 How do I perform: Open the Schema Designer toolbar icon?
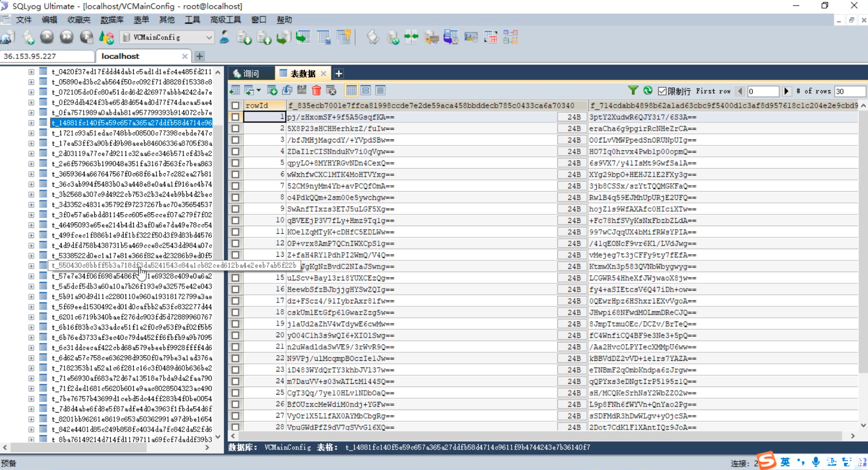click(x=511, y=37)
